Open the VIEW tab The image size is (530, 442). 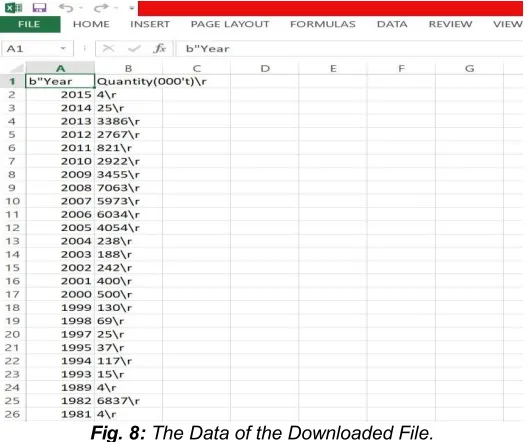(508, 24)
